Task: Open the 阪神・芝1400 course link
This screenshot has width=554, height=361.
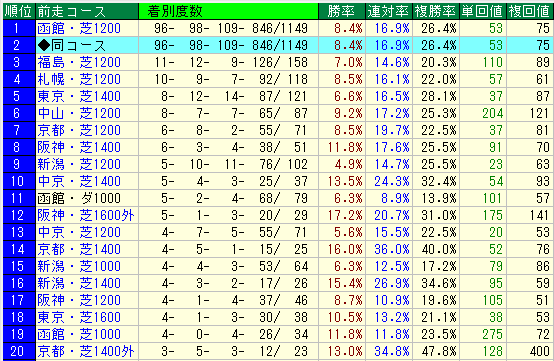Action: coord(79,147)
